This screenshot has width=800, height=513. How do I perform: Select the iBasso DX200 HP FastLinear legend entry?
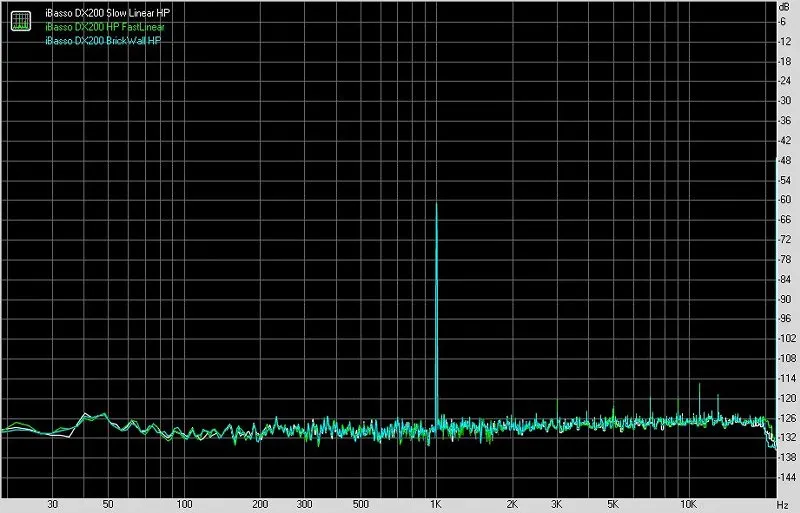point(105,27)
